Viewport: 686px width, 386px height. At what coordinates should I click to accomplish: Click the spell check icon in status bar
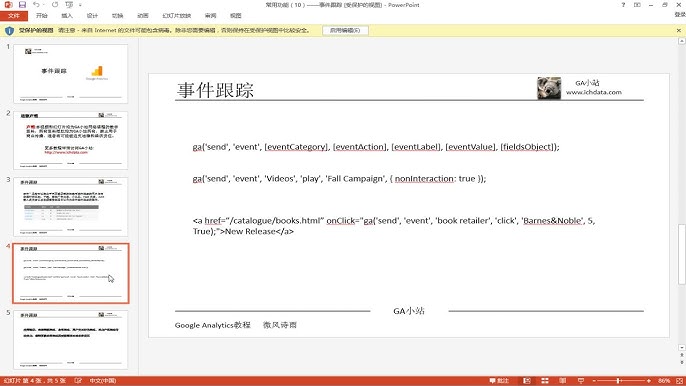[78, 381]
